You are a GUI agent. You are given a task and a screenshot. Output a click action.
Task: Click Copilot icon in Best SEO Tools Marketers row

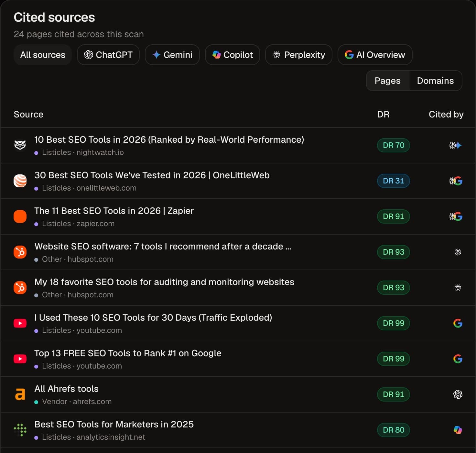point(458,430)
